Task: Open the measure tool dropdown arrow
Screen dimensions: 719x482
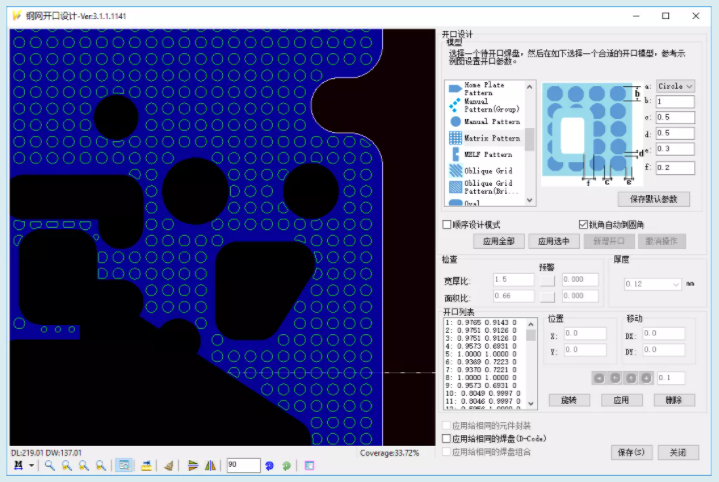Action: click(31, 465)
